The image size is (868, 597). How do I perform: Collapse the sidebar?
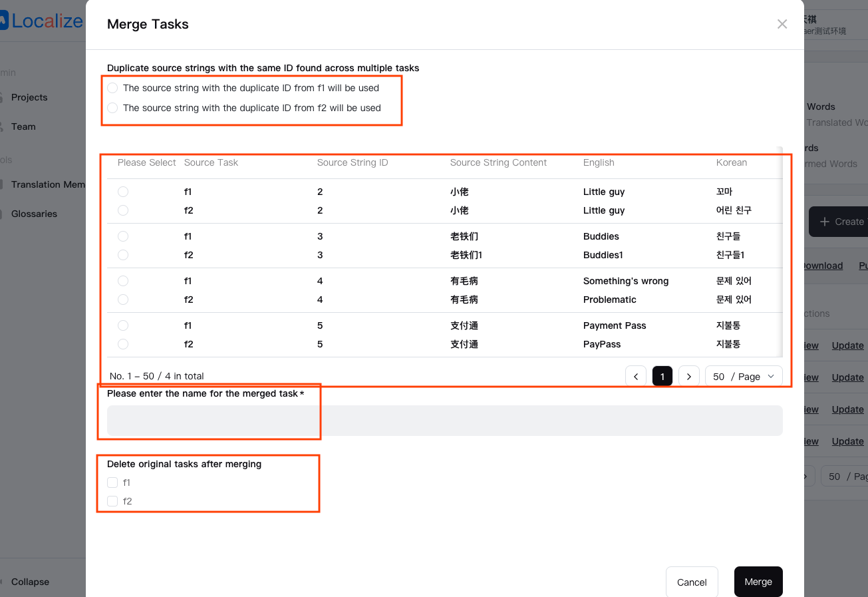coord(29,582)
